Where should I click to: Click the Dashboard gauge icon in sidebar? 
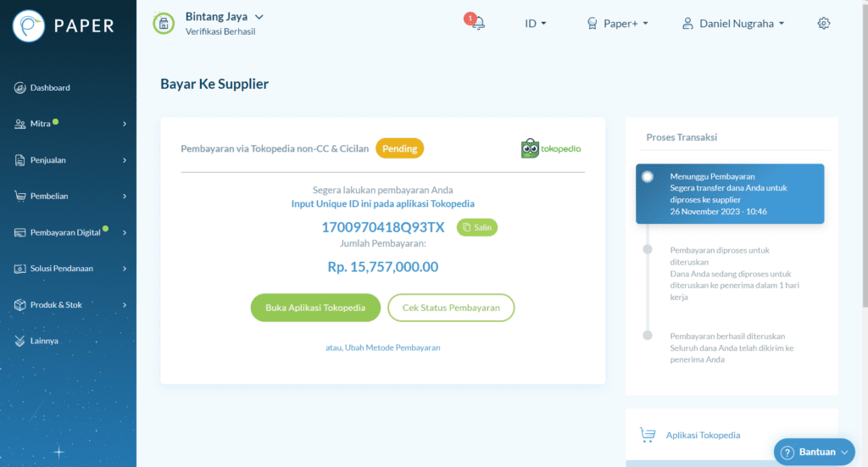pyautogui.click(x=20, y=88)
